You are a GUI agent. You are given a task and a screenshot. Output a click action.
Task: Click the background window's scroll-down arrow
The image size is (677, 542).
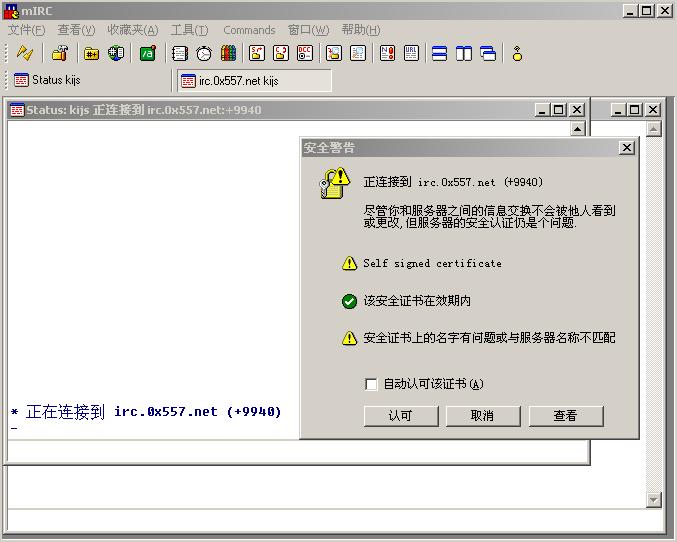click(x=654, y=500)
